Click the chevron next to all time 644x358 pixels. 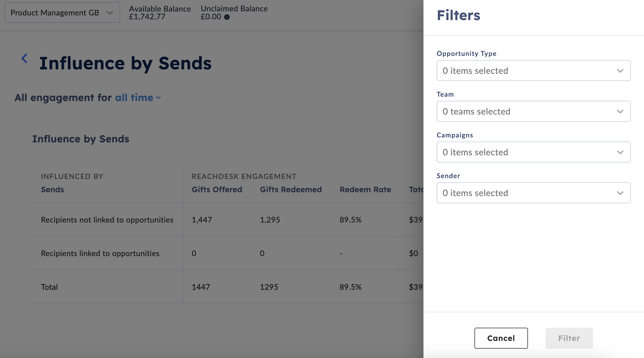pyautogui.click(x=158, y=98)
